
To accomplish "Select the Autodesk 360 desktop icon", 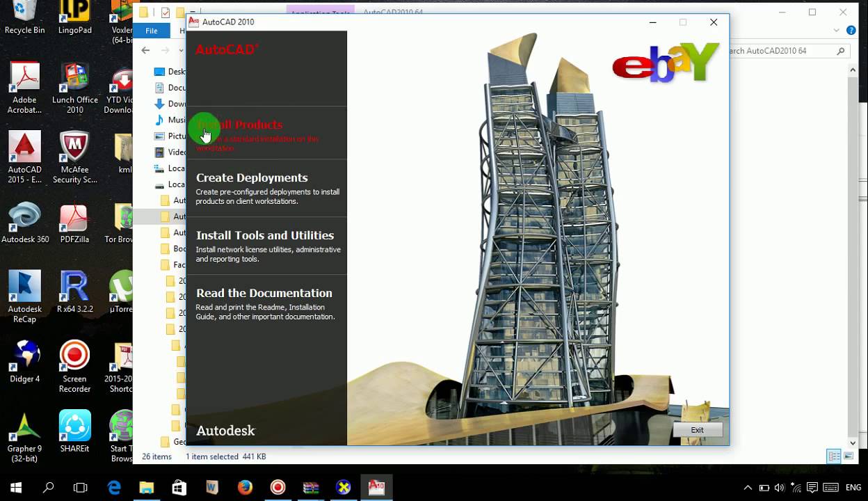I will (24, 223).
